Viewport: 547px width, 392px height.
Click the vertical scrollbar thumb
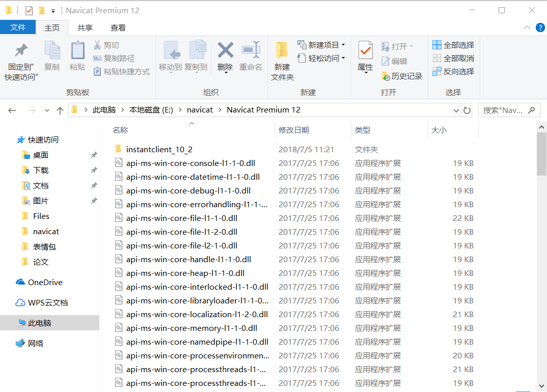pos(541,154)
